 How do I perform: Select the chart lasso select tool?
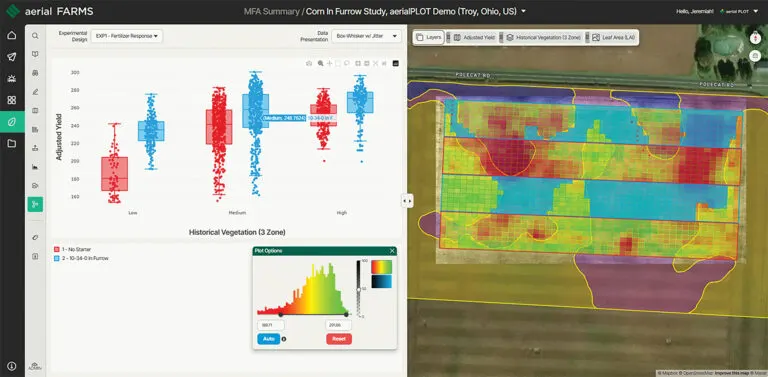(x=347, y=63)
